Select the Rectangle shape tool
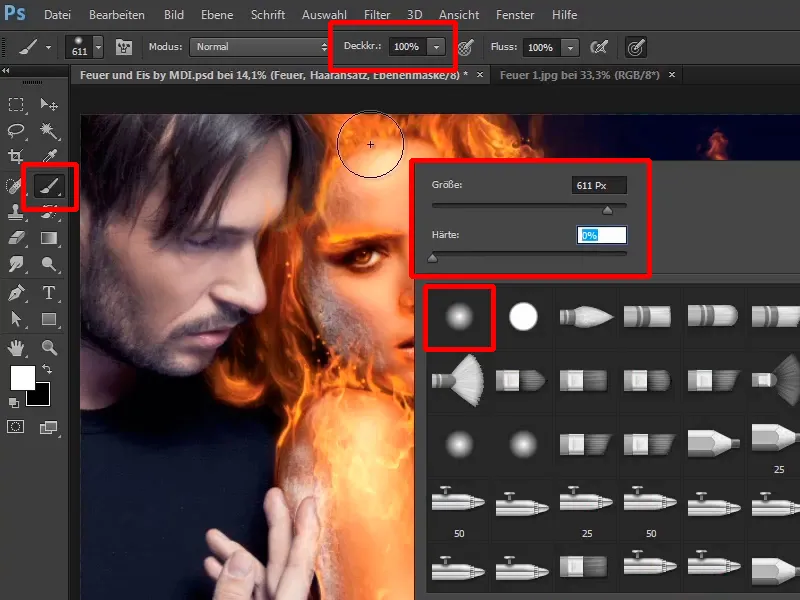This screenshot has height=600, width=800. 49,319
